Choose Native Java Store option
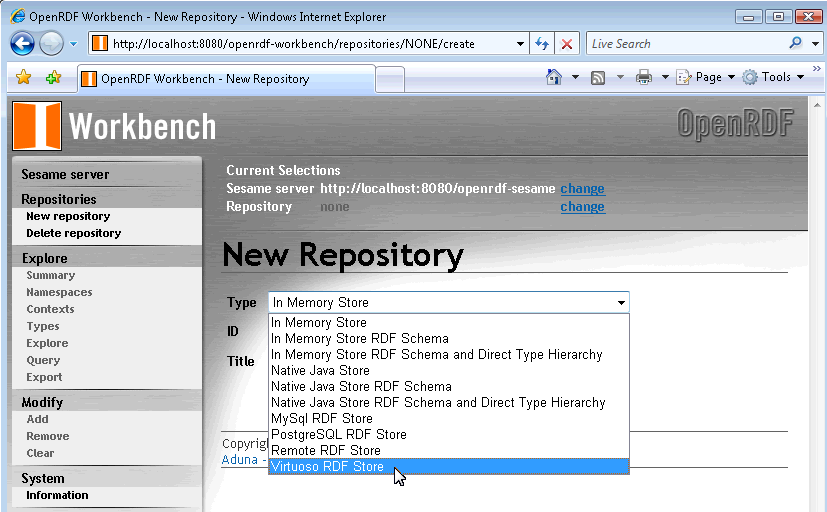 tap(320, 370)
